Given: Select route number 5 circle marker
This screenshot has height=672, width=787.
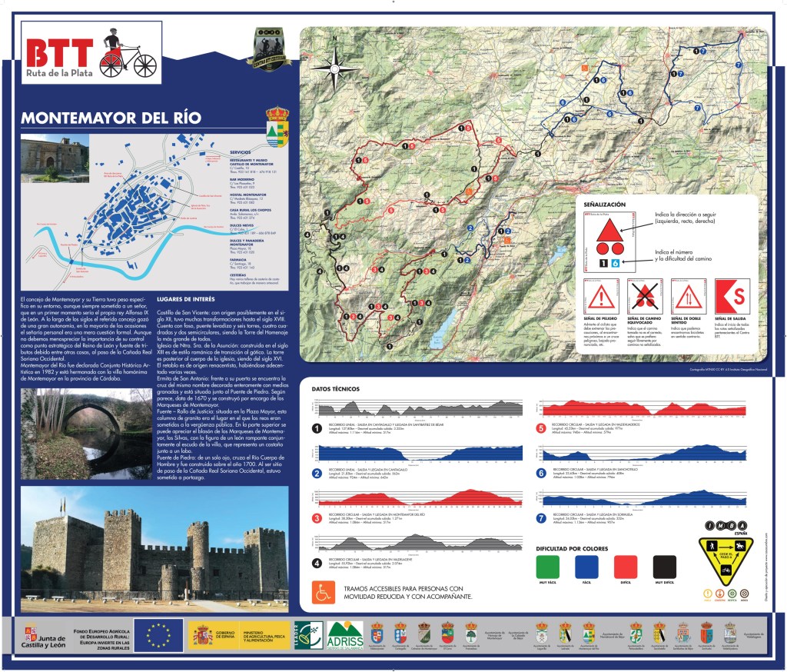Looking at the screenshot, I should click(541, 428).
